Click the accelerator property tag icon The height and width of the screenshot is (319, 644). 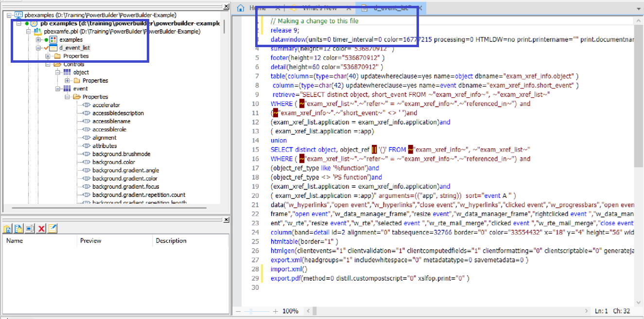click(x=86, y=105)
